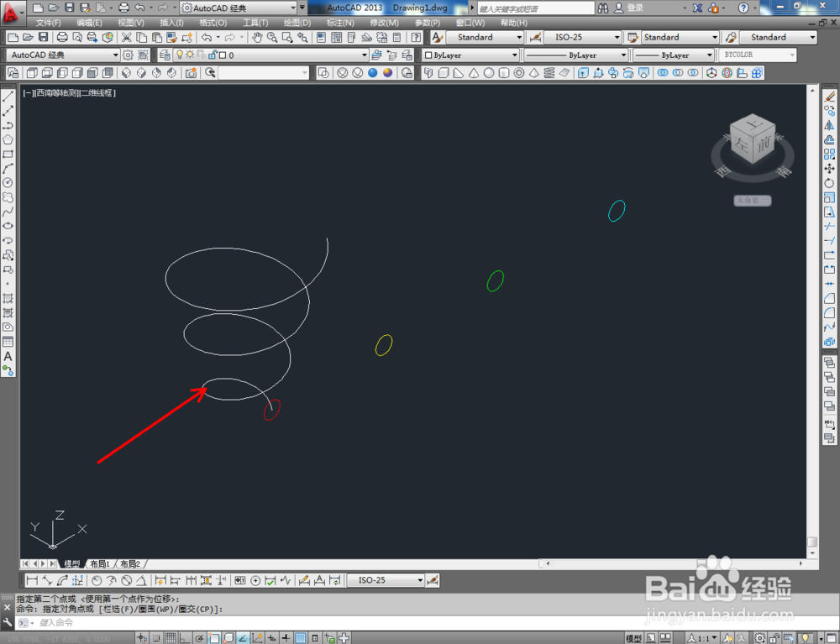
Task: Select the Torus modeling tool
Action: (518, 73)
